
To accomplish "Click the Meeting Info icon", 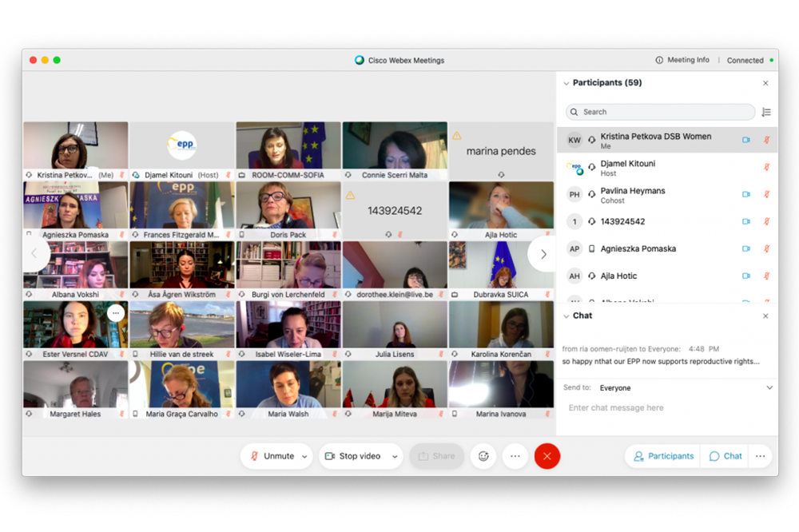I will 659,60.
